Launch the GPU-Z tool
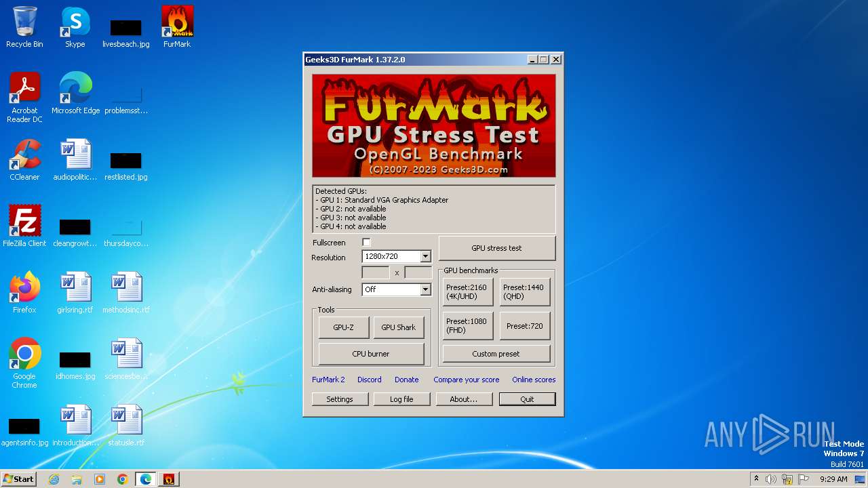 [x=344, y=327]
